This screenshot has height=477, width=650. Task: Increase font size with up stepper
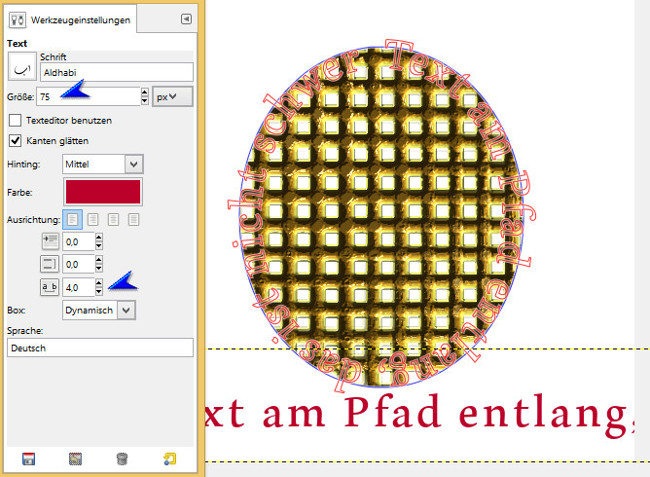[x=144, y=92]
